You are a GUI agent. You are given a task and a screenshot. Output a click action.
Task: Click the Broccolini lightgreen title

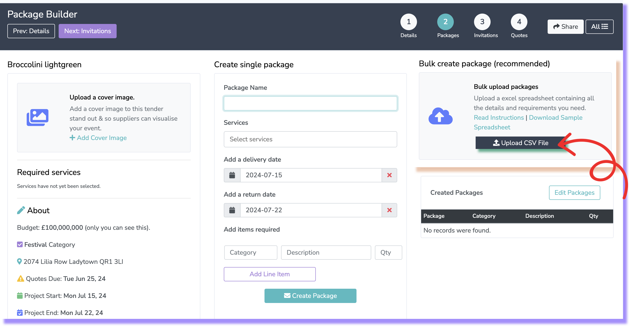pyautogui.click(x=44, y=64)
